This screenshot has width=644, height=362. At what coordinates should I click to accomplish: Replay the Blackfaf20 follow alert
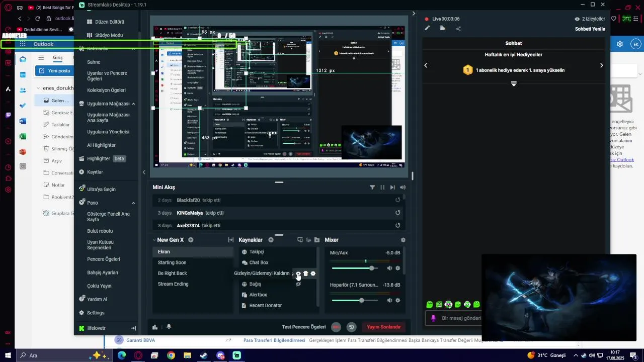tap(397, 200)
